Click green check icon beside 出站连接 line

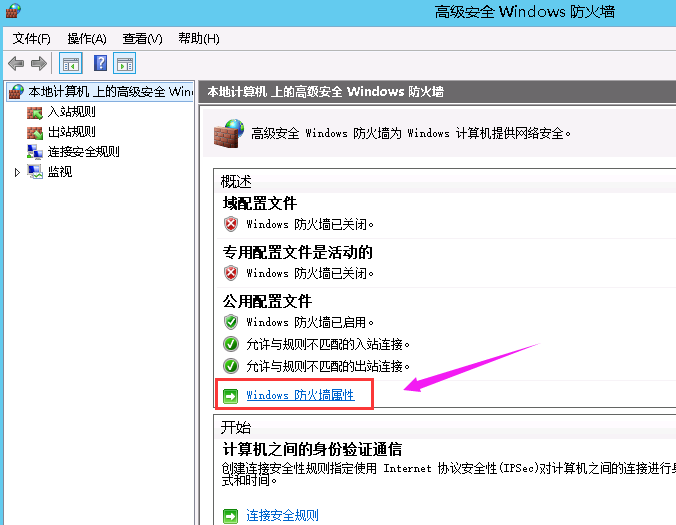pos(231,366)
